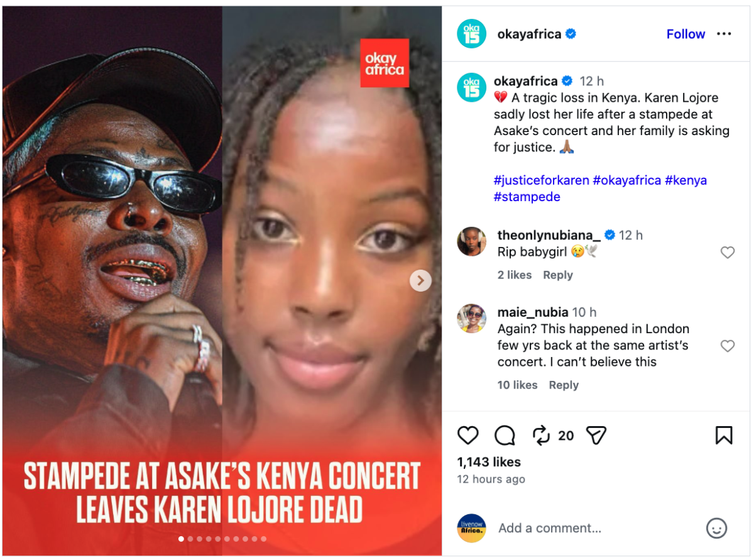Image resolution: width=754 pixels, height=560 pixels.
Task: Repost using the arrows icon
Action: [540, 435]
